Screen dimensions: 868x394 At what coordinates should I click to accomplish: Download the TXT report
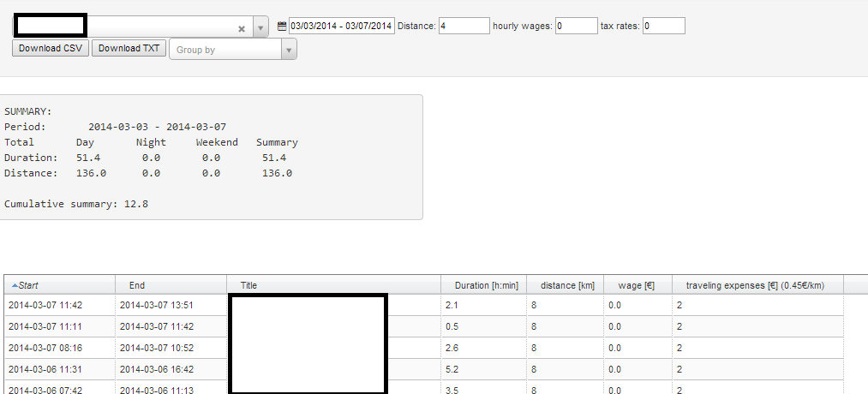pos(129,48)
